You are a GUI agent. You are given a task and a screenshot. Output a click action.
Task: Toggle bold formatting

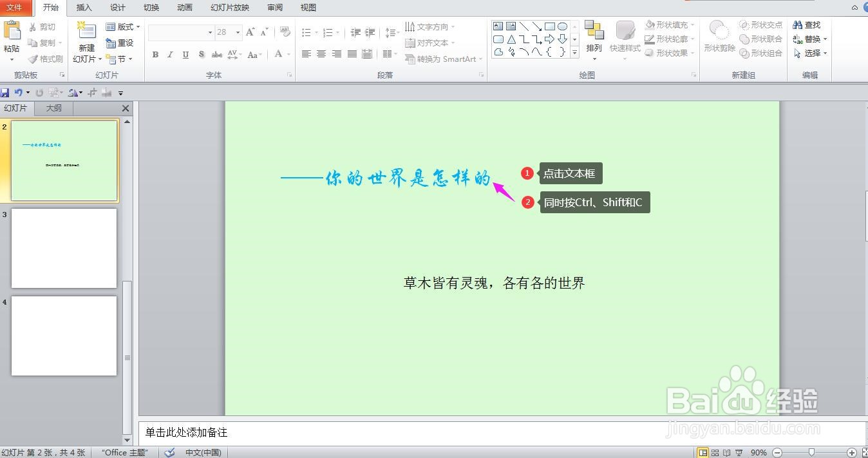(155, 55)
